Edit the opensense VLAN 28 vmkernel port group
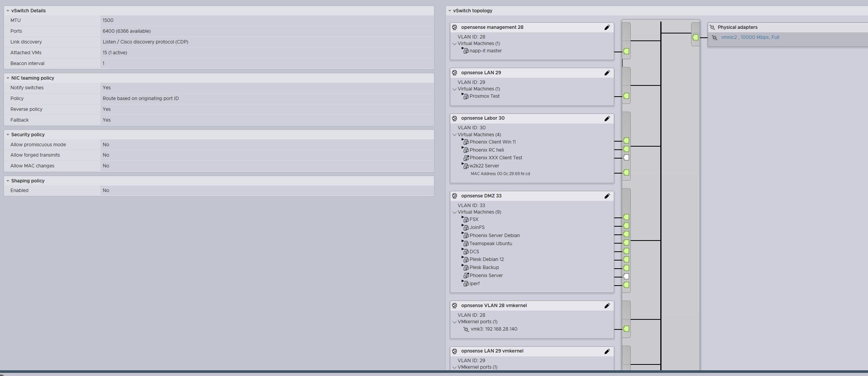 [607, 306]
